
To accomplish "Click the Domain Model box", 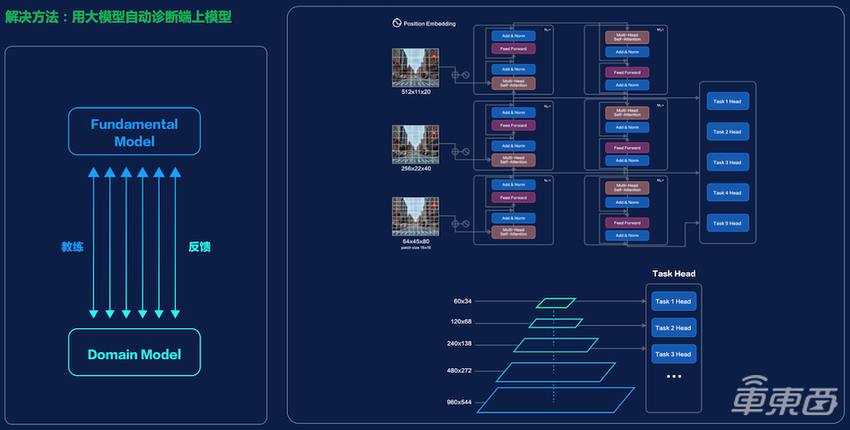I will click(x=134, y=355).
